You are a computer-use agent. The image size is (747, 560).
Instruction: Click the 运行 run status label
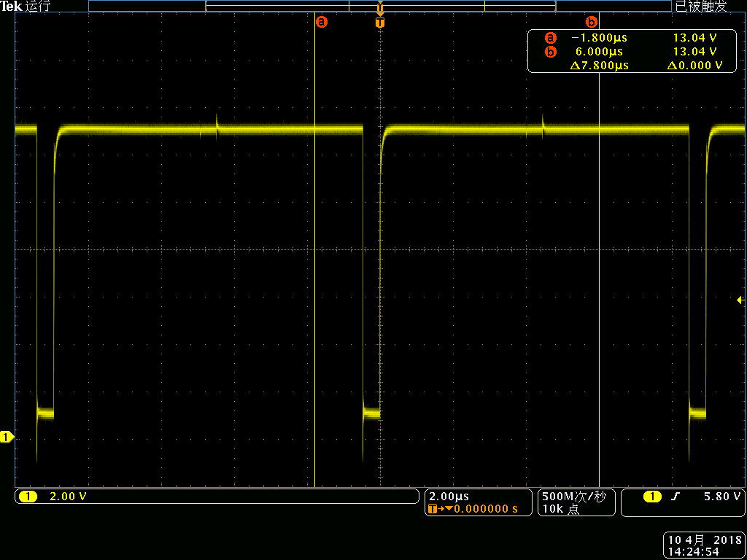point(36,6)
